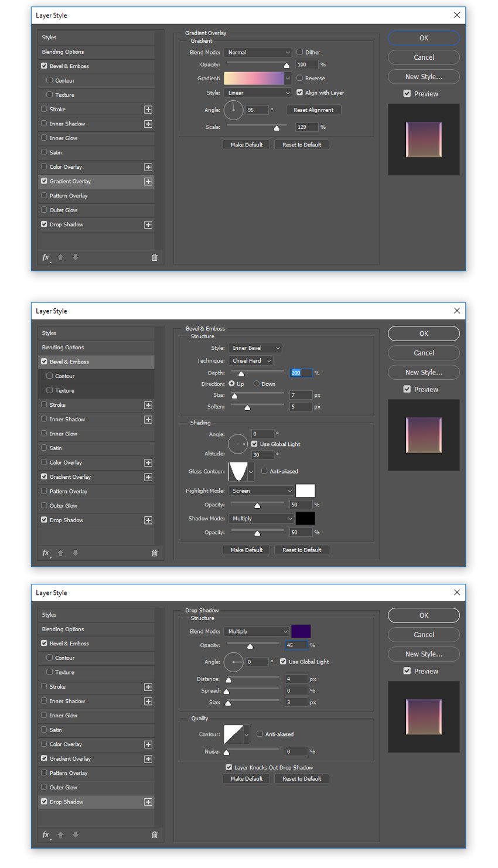
Task: Toggle Anti-aliased in Drop Shadow Quality
Action: click(260, 734)
